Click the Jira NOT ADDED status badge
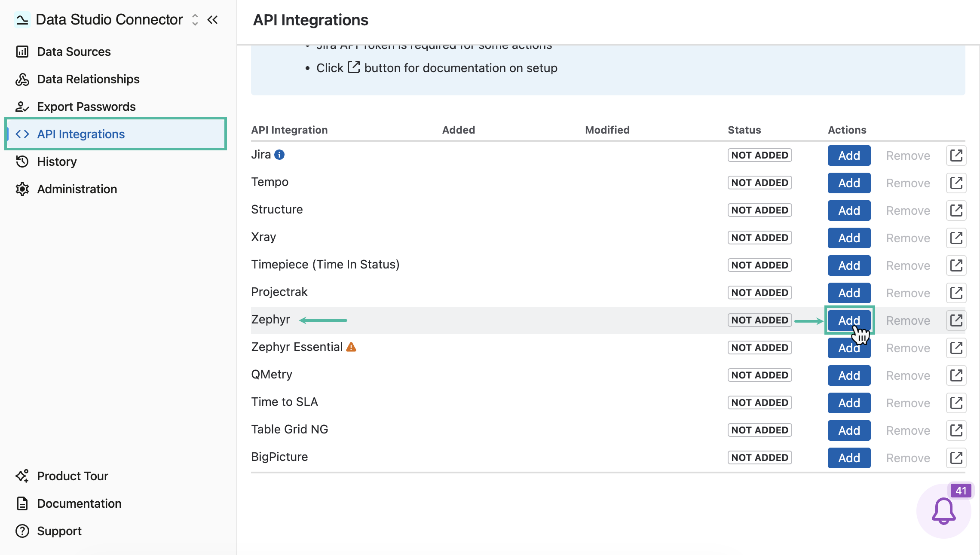This screenshot has width=980, height=555. pyautogui.click(x=759, y=155)
